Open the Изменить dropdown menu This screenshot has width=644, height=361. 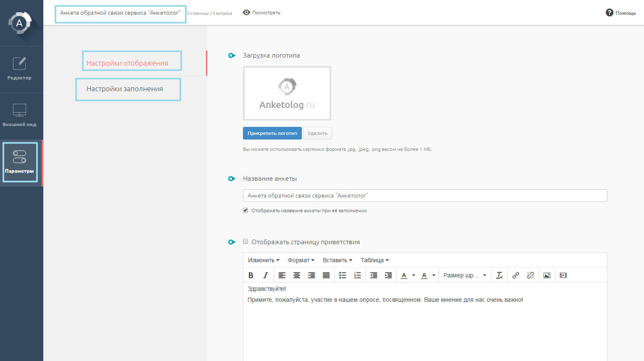coord(264,260)
